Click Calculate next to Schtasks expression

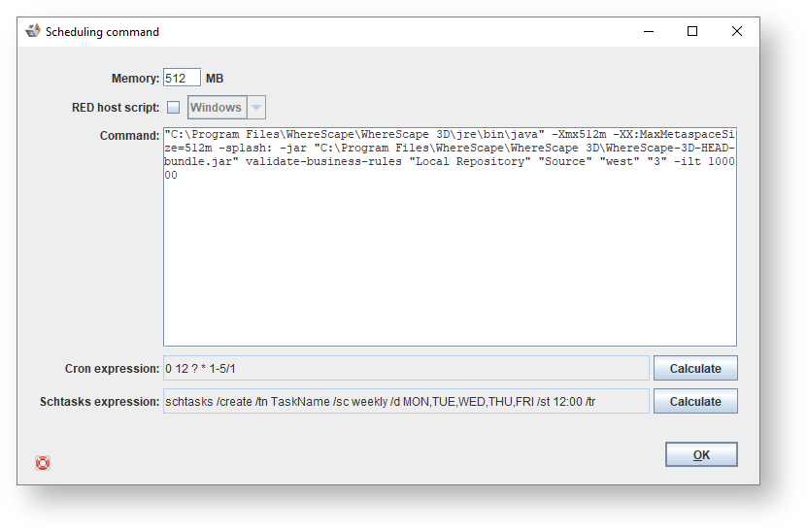click(x=695, y=401)
